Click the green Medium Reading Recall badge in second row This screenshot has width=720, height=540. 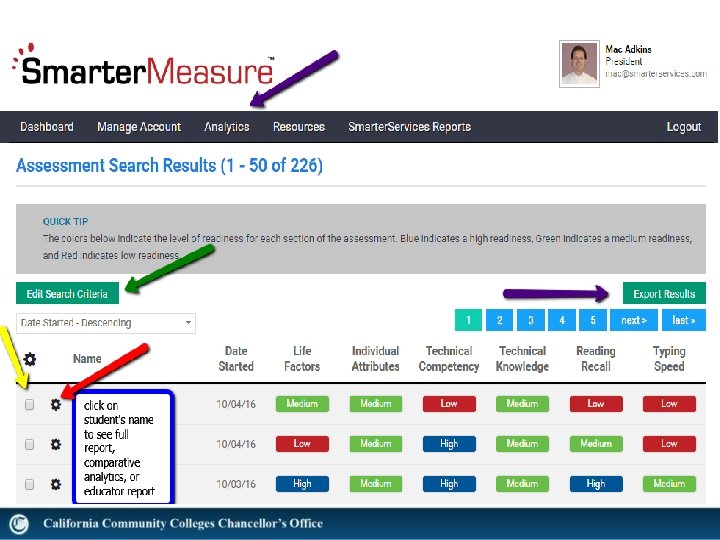pyautogui.click(x=596, y=444)
